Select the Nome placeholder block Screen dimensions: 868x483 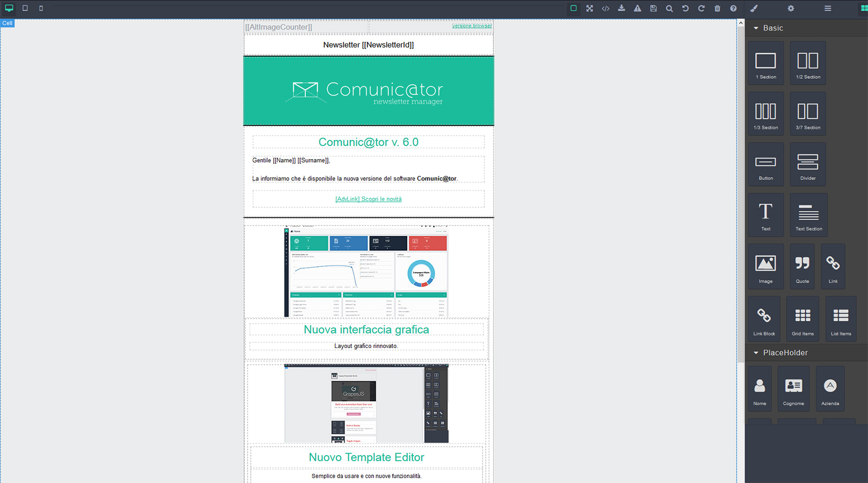(760, 389)
